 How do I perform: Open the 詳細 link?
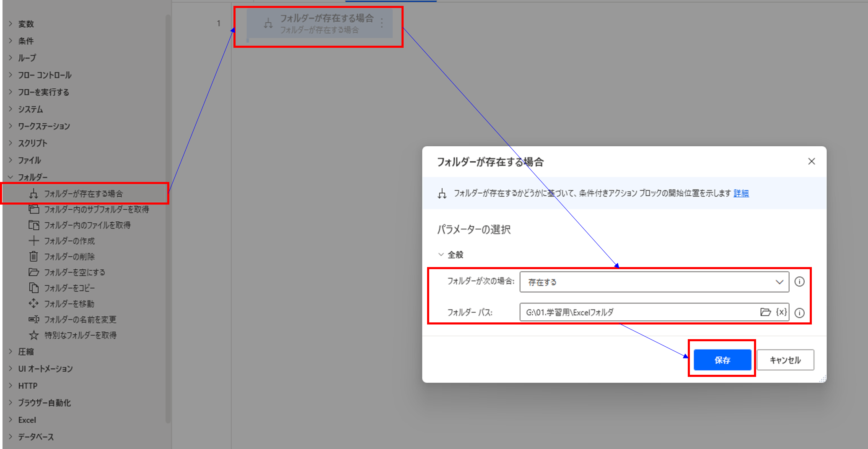[741, 193]
